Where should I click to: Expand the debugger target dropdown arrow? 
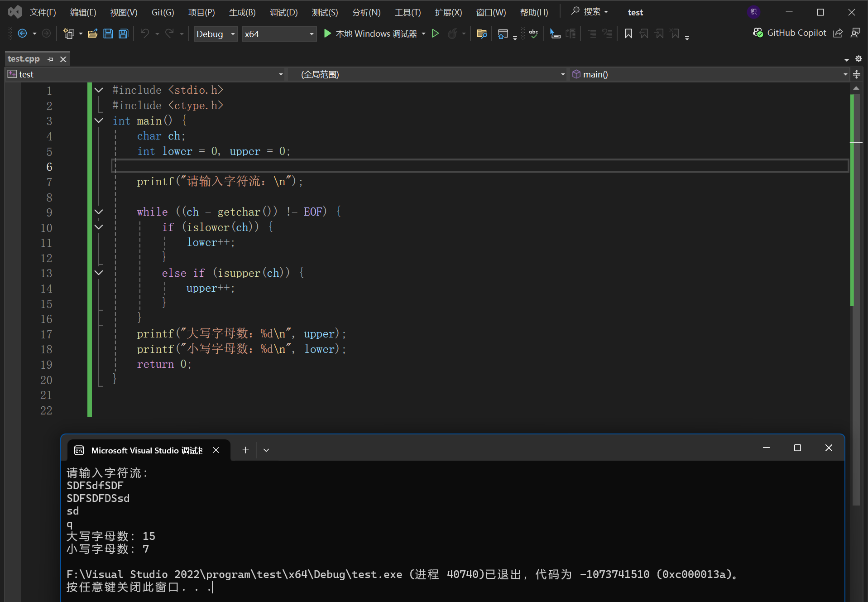[424, 34]
